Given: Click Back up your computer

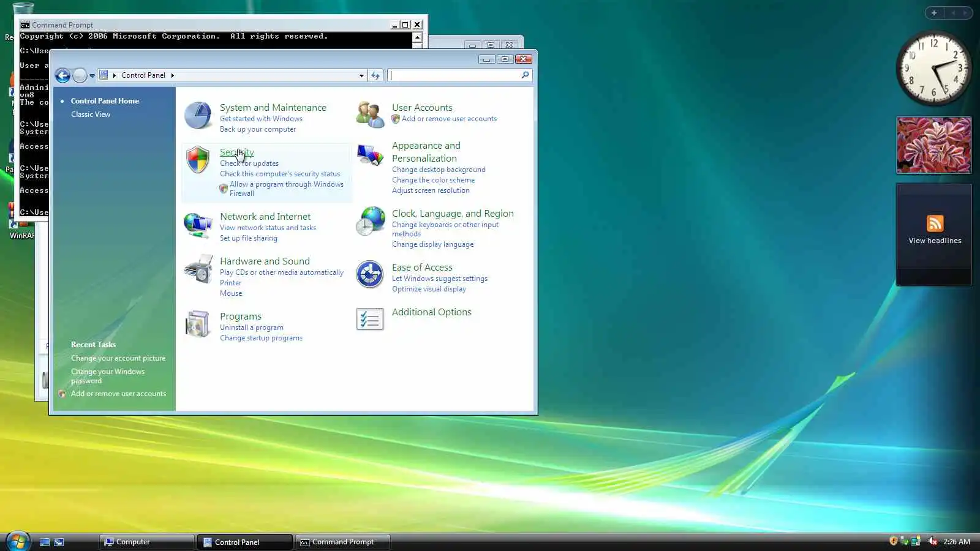Looking at the screenshot, I should click(258, 129).
